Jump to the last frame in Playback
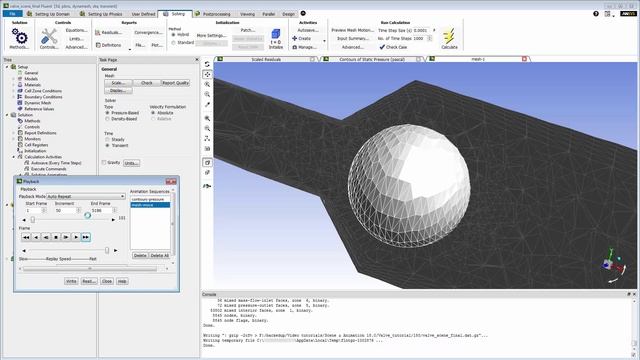Viewport: 640px width, 360px height. coord(86,237)
